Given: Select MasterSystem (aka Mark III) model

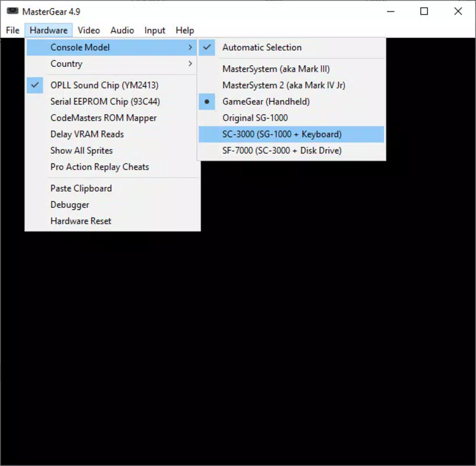Looking at the screenshot, I should pos(292,69).
